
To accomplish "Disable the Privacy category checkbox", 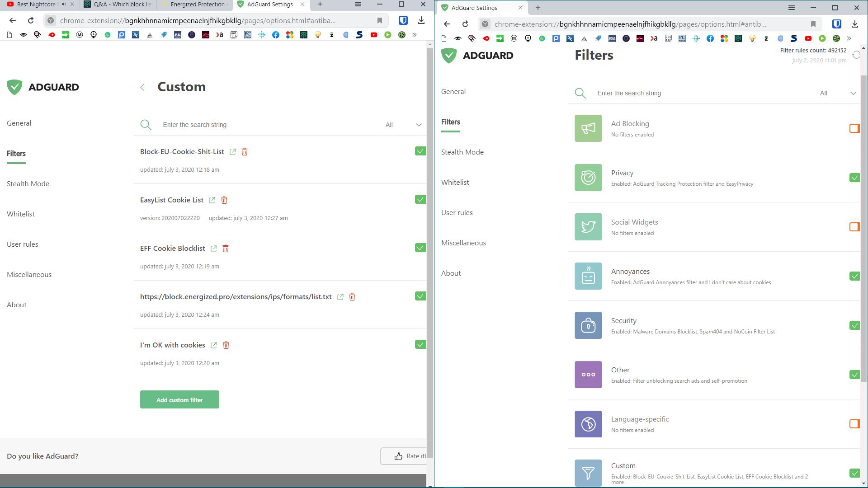I will [854, 178].
